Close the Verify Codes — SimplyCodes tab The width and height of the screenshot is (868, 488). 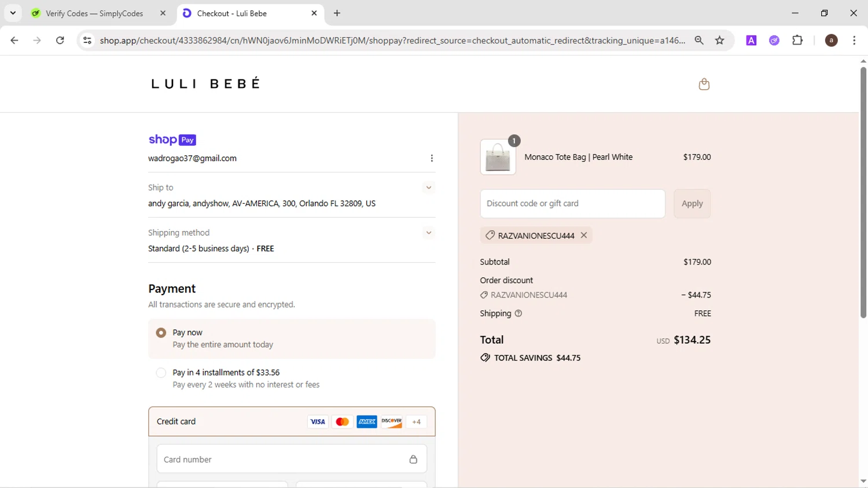coord(163,13)
